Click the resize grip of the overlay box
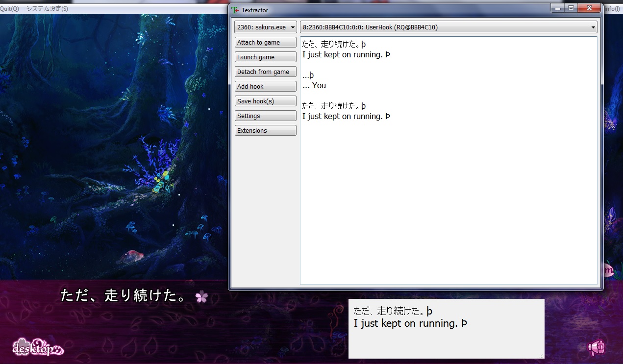This screenshot has width=623, height=364. click(x=542, y=356)
